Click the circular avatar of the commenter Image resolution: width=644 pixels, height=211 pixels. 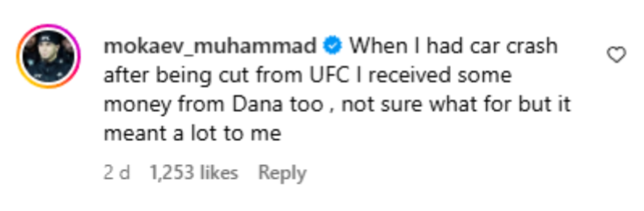48,56
